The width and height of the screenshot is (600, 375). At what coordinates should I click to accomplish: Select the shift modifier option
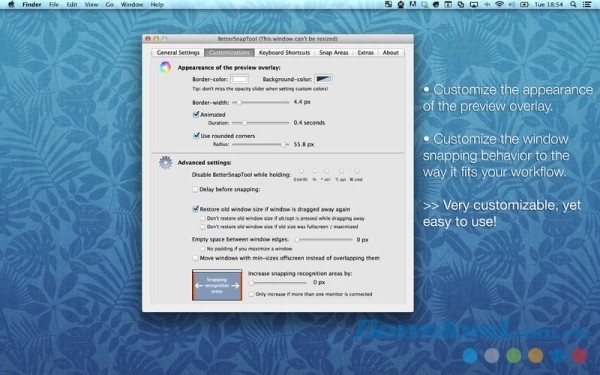point(301,171)
